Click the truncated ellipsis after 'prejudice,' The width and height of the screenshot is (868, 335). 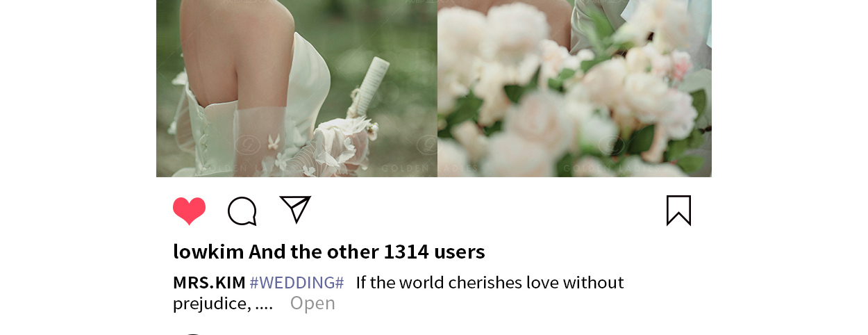coord(265,303)
